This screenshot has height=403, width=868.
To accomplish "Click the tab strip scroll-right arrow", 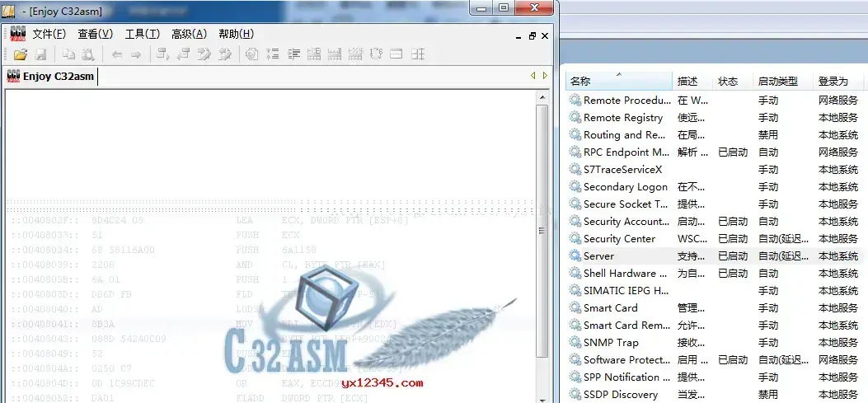I will pyautogui.click(x=545, y=76).
